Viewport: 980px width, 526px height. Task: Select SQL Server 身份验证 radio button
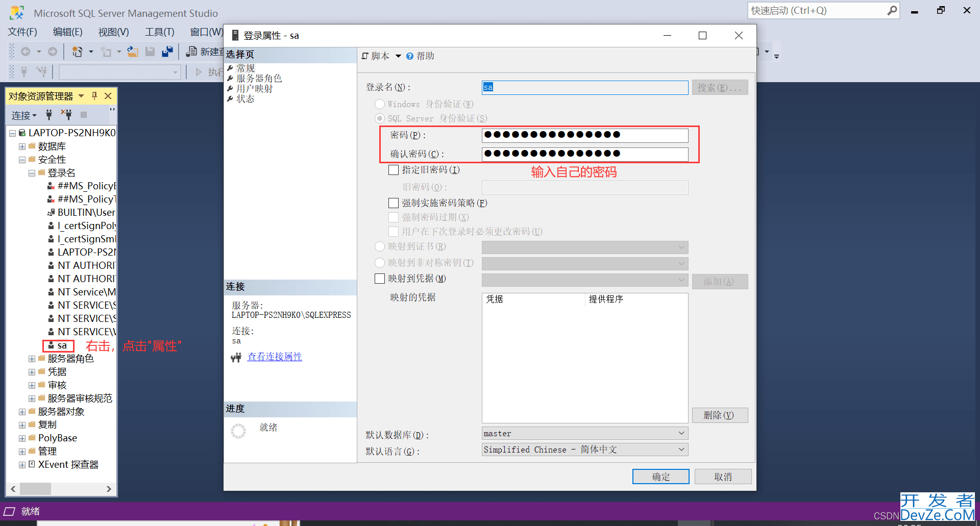pyautogui.click(x=380, y=118)
